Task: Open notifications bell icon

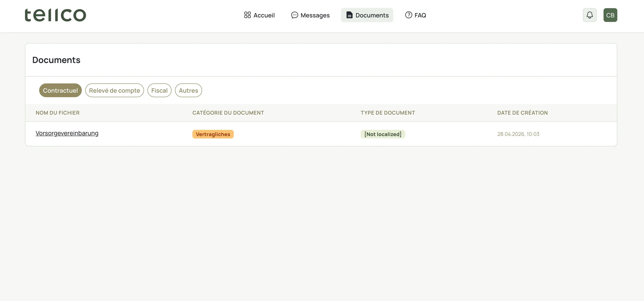Action: (590, 15)
